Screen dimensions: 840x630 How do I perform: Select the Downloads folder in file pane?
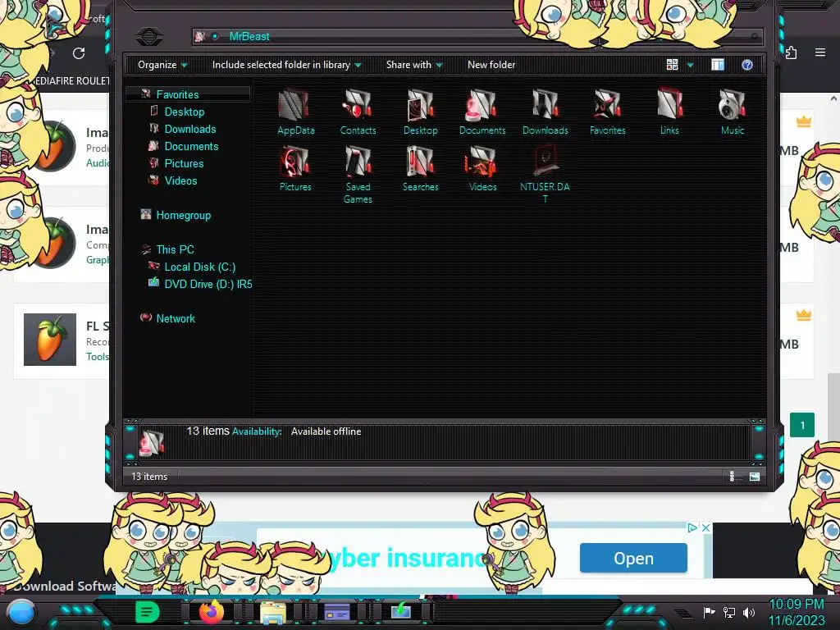[545, 112]
